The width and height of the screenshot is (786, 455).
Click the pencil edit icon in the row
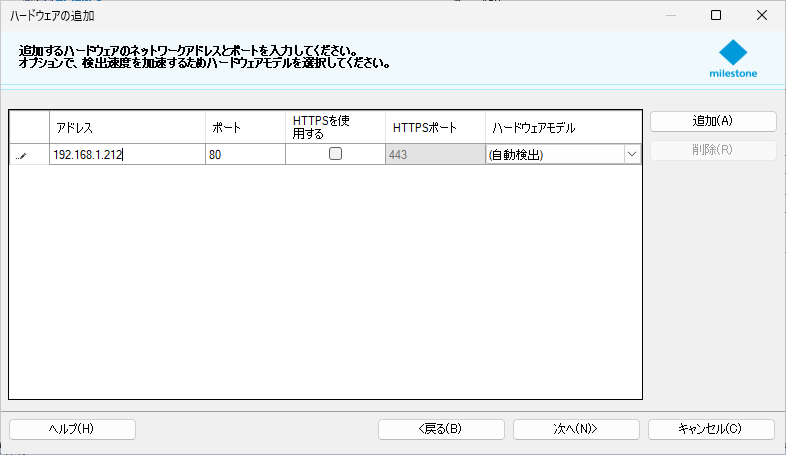(x=22, y=155)
